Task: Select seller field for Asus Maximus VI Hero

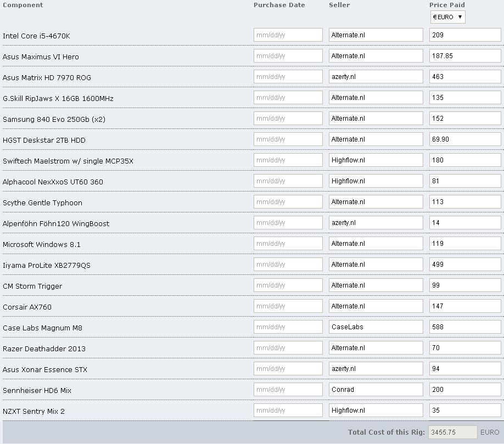Action: (376, 56)
